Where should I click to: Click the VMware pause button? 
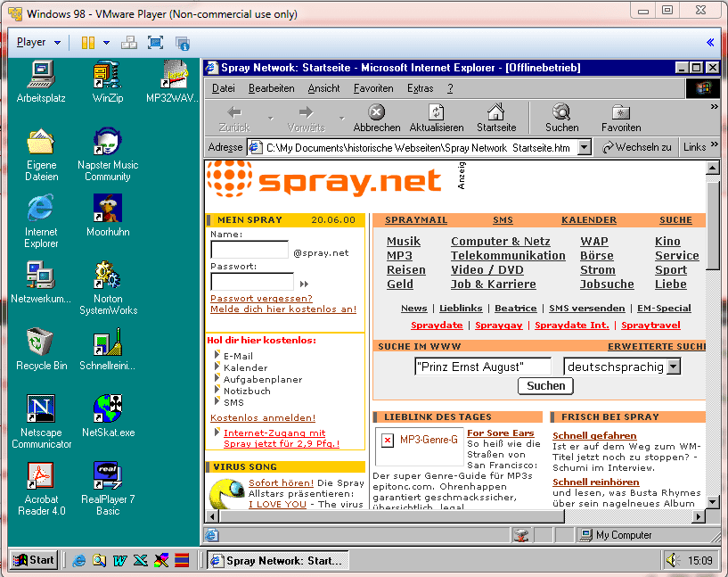(87, 43)
